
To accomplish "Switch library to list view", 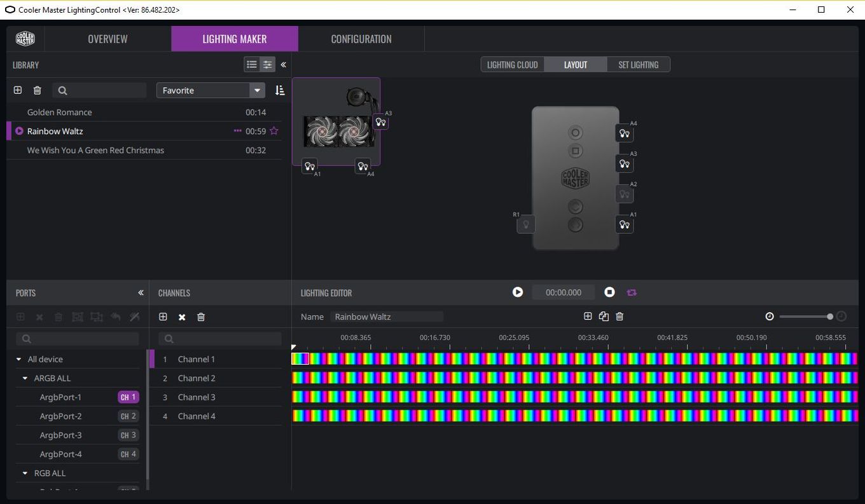I will pyautogui.click(x=252, y=65).
